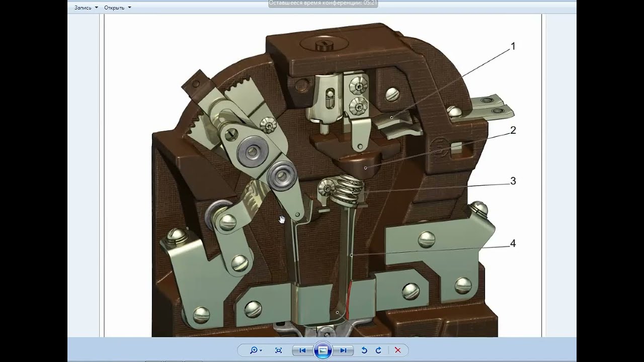Screen dimensions: 644x362
Task: Rotate image clockwise
Action: [378, 350]
